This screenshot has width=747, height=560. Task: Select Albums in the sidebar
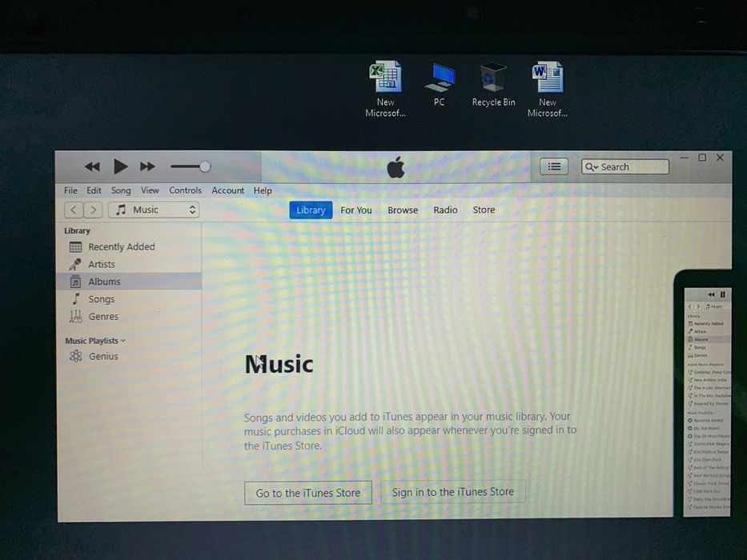[129, 282]
